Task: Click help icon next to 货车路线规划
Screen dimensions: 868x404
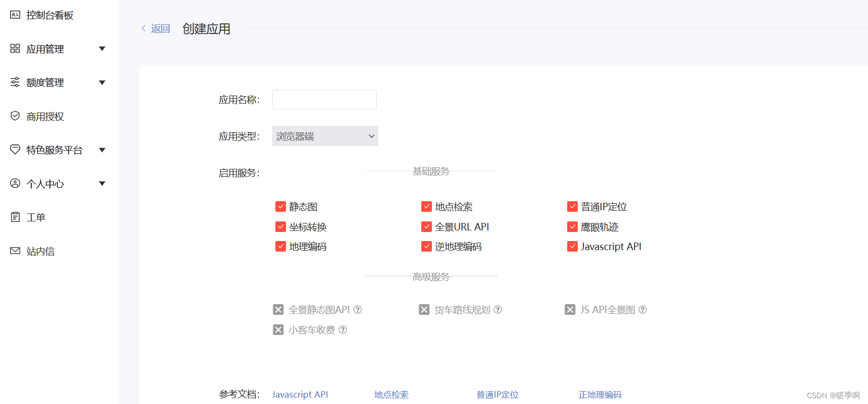Action: pyautogui.click(x=498, y=310)
